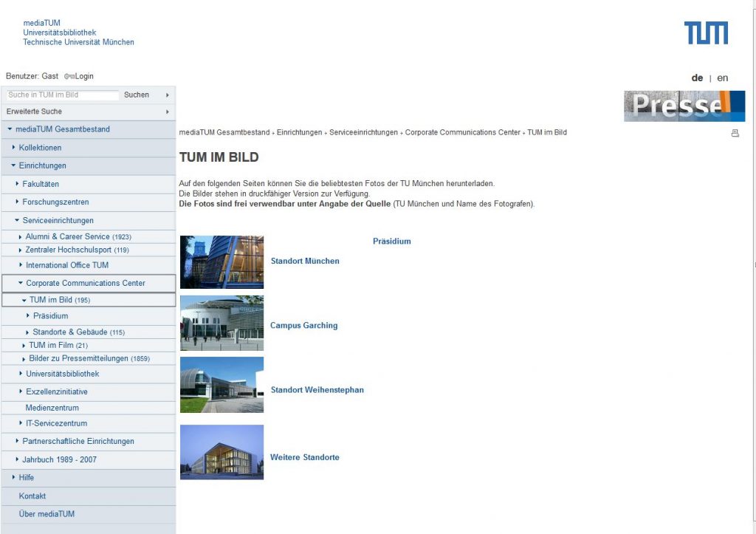
Task: Click header text Technische Universität München
Action: (78, 42)
